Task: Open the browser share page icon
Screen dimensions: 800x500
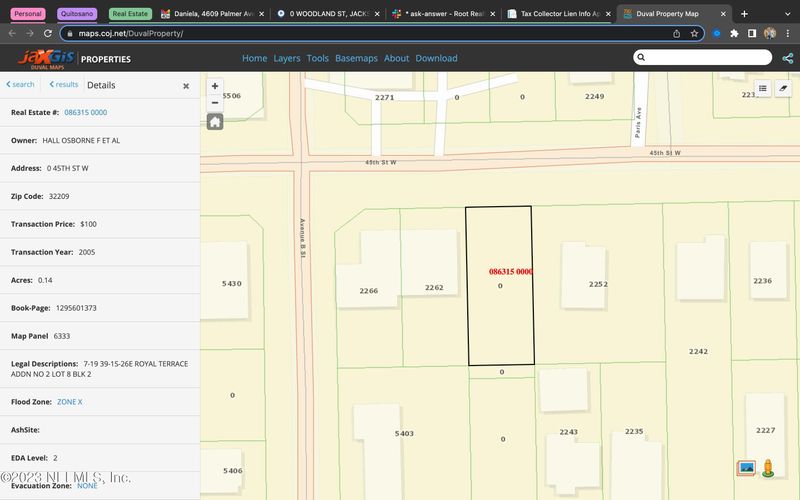Action: (677, 34)
